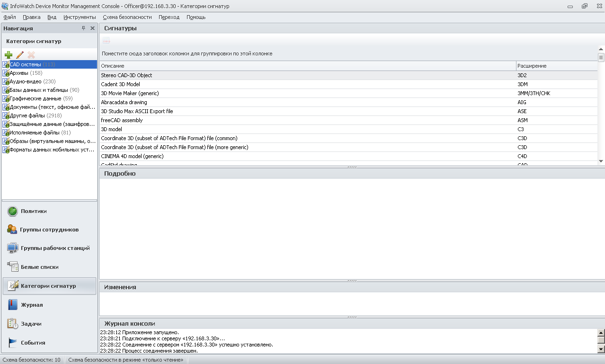The height and width of the screenshot is (364, 605).
Task: Open the Помощь menu
Action: [x=196, y=17]
